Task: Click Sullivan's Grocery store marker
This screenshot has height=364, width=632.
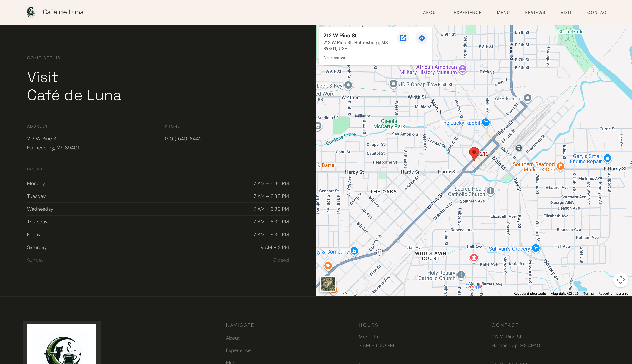Action: click(536, 248)
